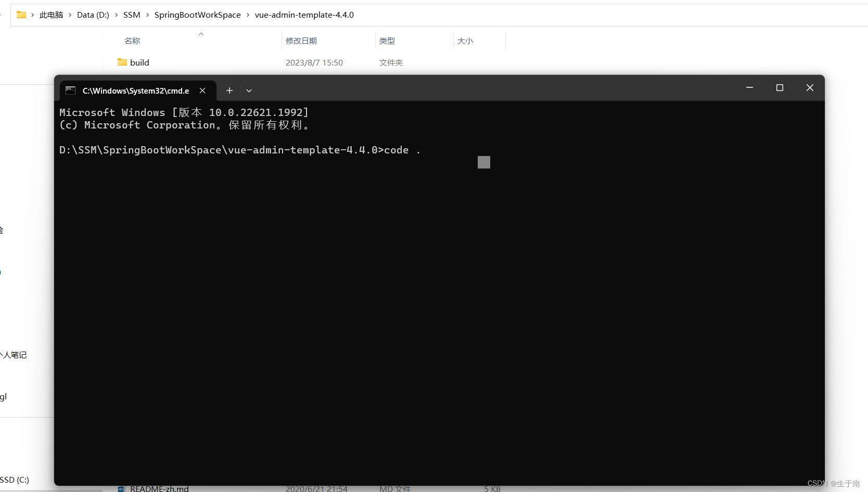Sort files by 类型 column header
Screen dimensions: 868x492
click(x=387, y=41)
